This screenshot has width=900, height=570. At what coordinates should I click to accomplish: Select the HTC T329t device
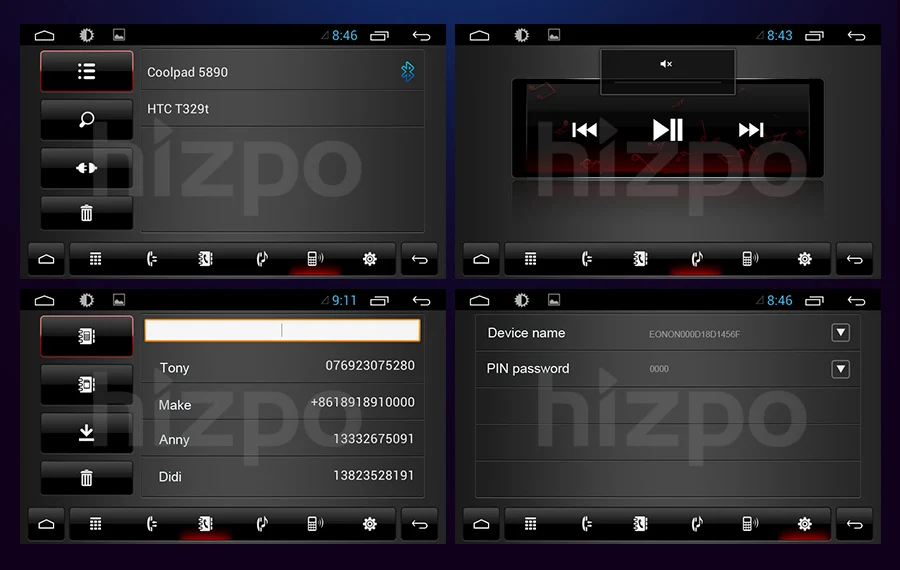[x=282, y=108]
